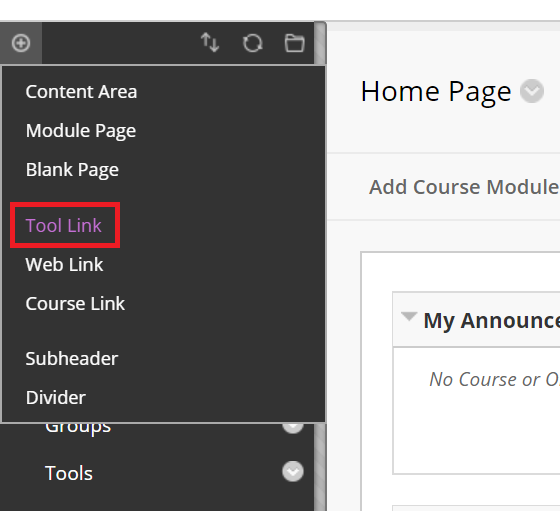
Task: Select Blank Page from the add menu
Action: click(x=72, y=170)
